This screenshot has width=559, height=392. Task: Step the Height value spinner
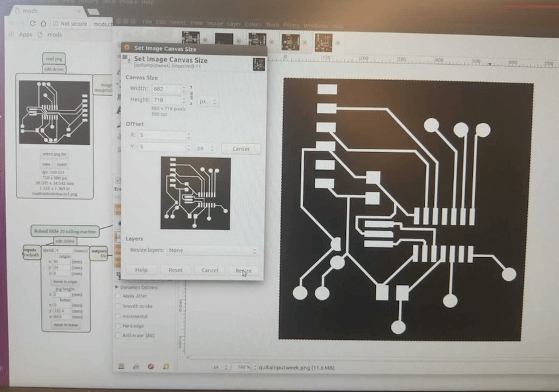[184, 100]
